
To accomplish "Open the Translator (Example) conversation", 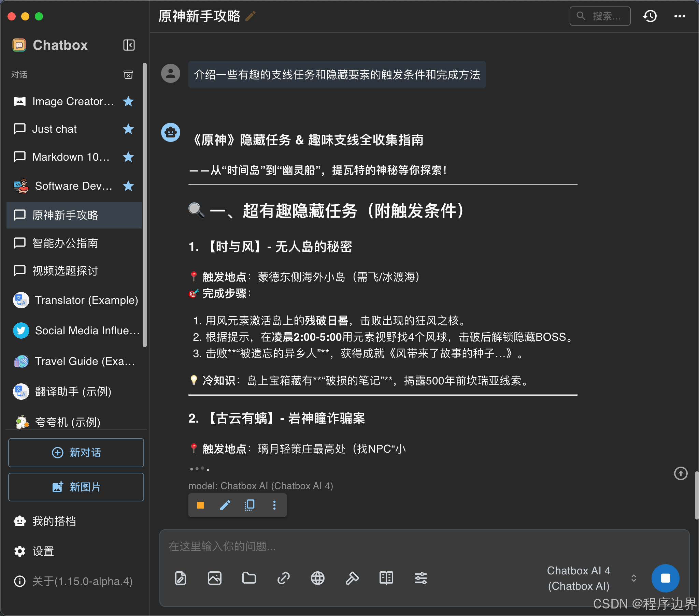I will coord(74,300).
